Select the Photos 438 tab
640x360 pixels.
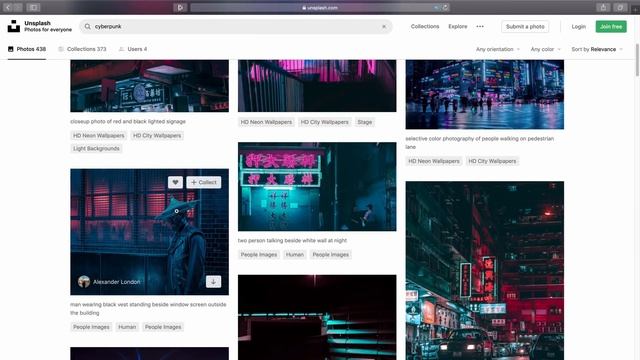(27, 49)
